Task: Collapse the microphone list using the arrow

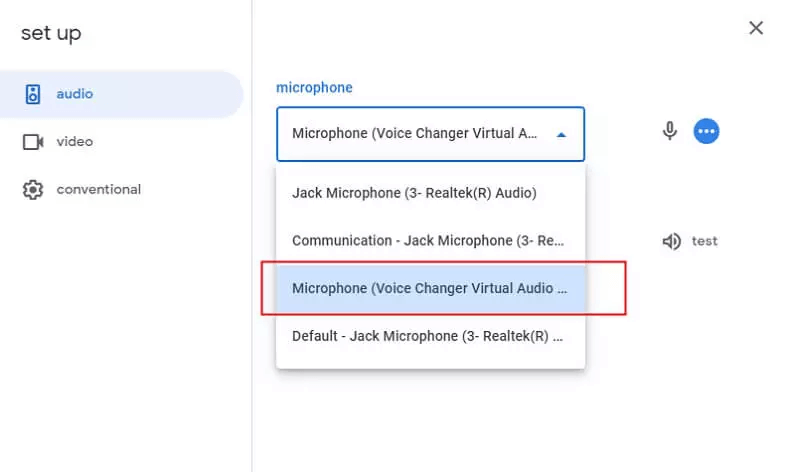Action: tap(561, 134)
